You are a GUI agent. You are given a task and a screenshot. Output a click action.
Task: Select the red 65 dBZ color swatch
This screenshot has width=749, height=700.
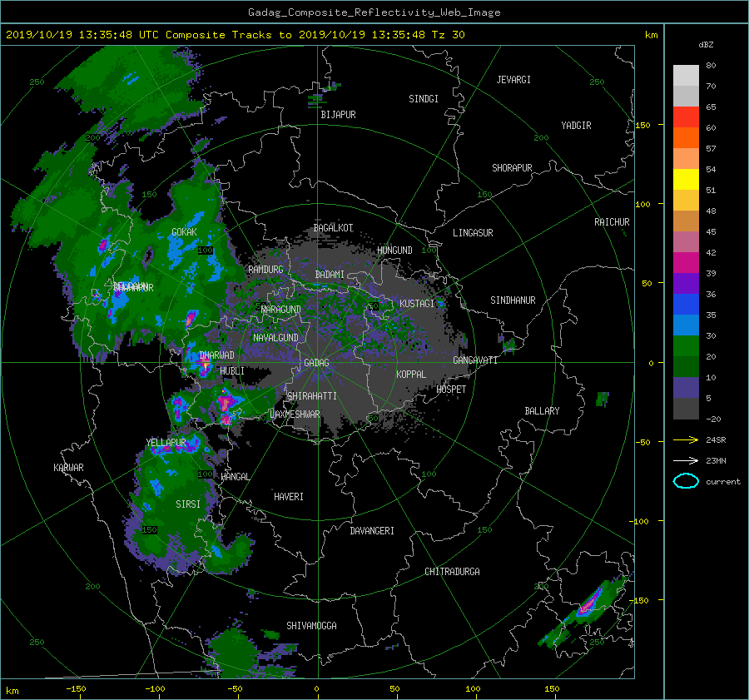click(x=686, y=117)
